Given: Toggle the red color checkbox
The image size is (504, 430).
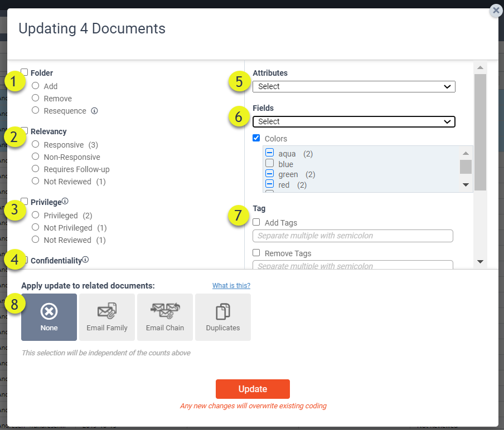Looking at the screenshot, I should 270,184.
